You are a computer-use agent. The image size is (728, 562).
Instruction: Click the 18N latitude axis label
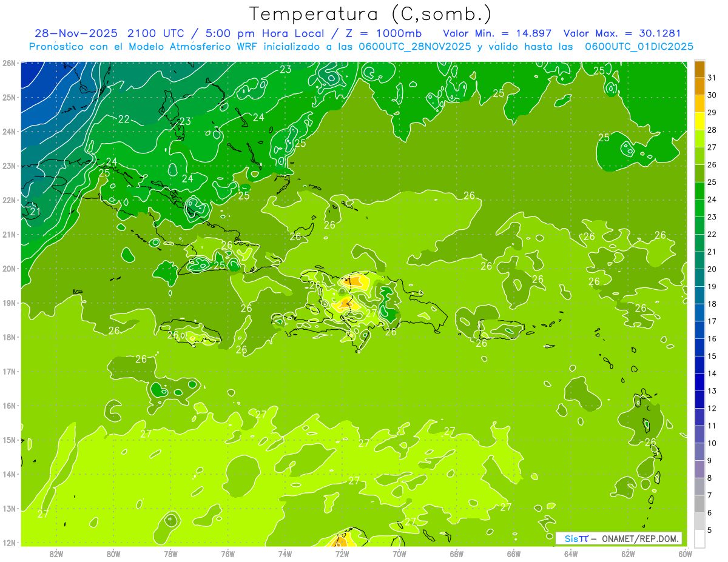click(8, 337)
